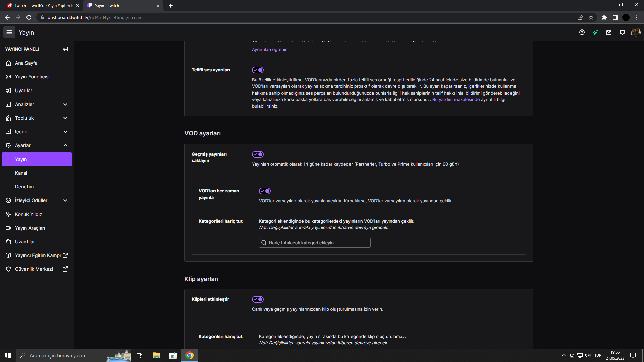Open File Explorer from taskbar
This screenshot has height=362, width=644.
(x=156, y=355)
